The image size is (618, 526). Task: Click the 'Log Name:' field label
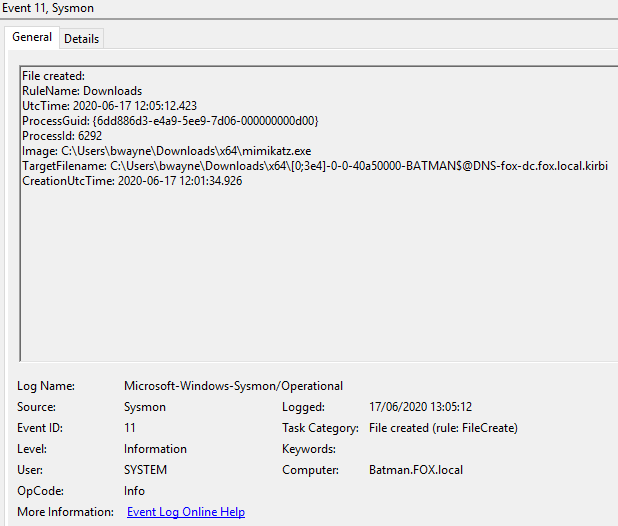pyautogui.click(x=46, y=386)
